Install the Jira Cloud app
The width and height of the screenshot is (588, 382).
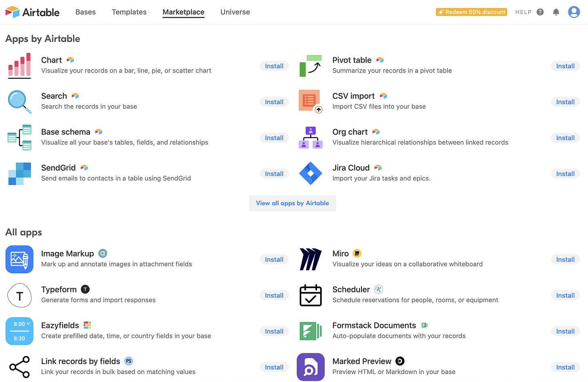[565, 174]
